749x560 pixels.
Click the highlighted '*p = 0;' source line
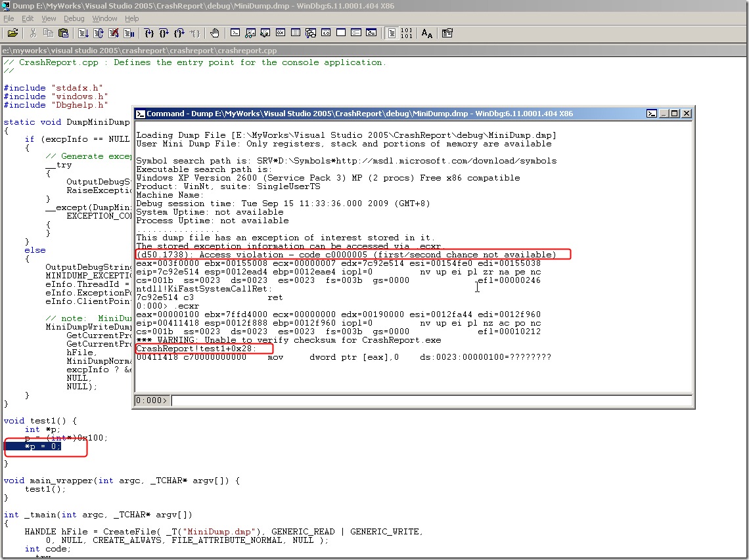pos(32,446)
